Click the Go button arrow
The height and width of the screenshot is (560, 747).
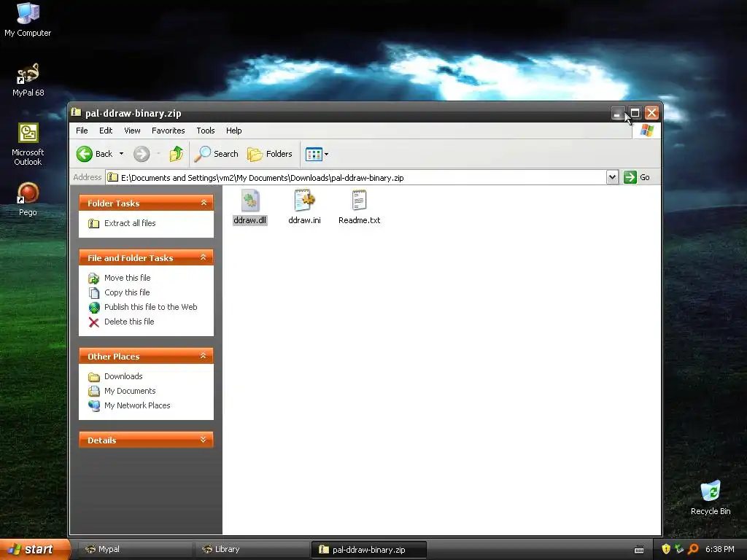[630, 177]
